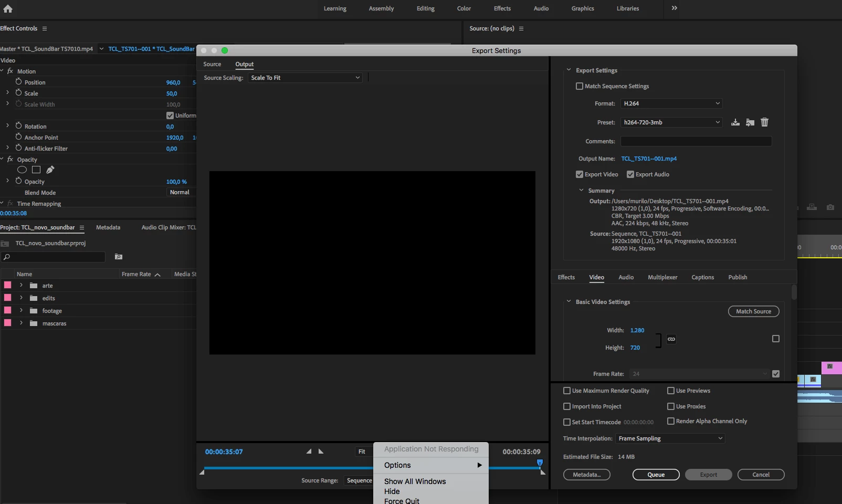
Task: Collapse Basic Video Settings section
Action: click(x=569, y=301)
